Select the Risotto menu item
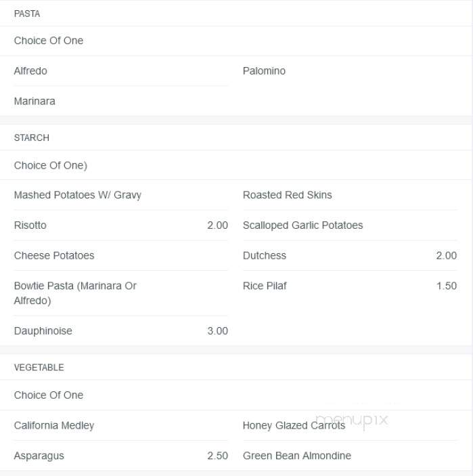 click(x=30, y=225)
